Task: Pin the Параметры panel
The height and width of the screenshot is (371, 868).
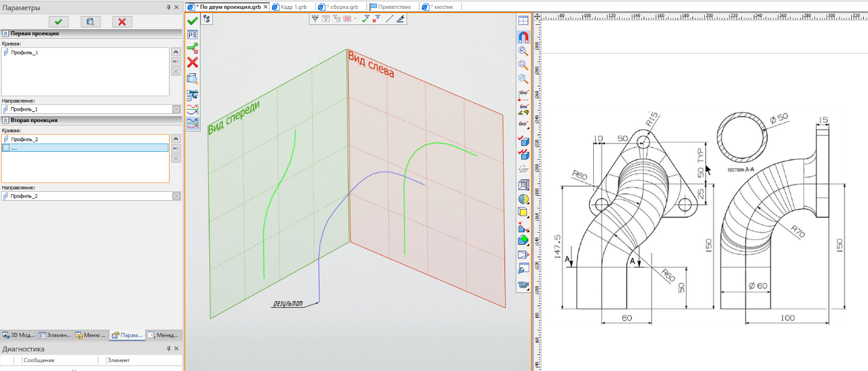Action: pos(168,7)
